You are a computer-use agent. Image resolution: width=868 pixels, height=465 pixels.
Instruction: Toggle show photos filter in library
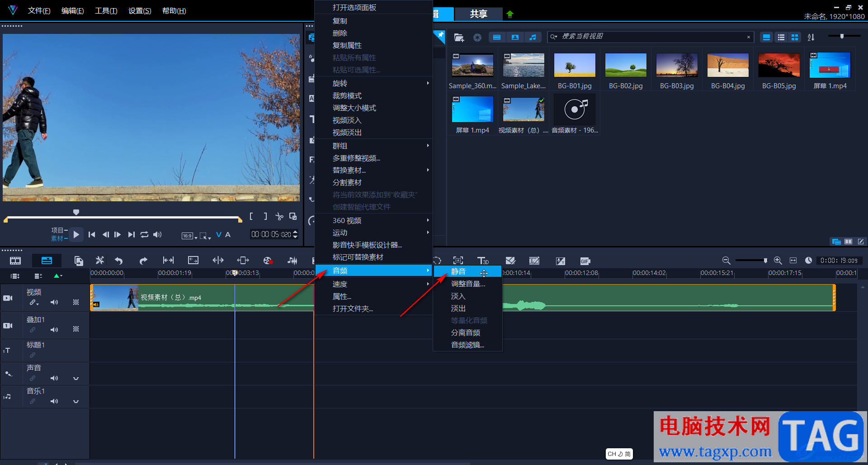[515, 37]
